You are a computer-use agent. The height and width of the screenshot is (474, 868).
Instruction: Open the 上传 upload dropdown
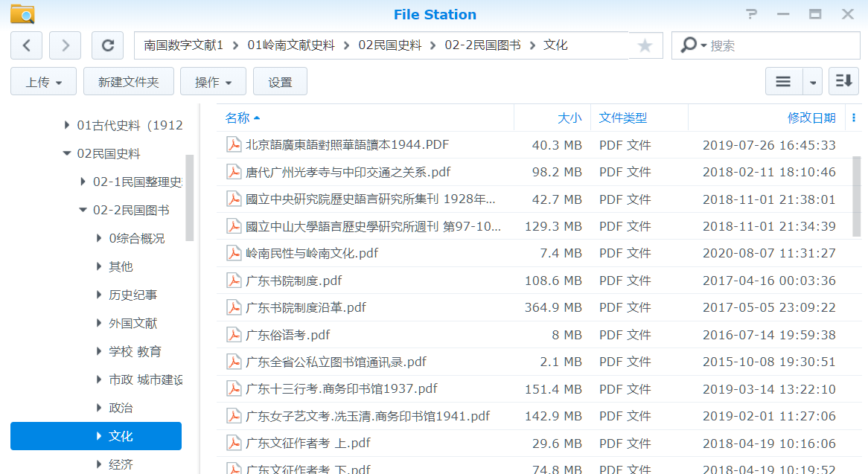tap(43, 82)
